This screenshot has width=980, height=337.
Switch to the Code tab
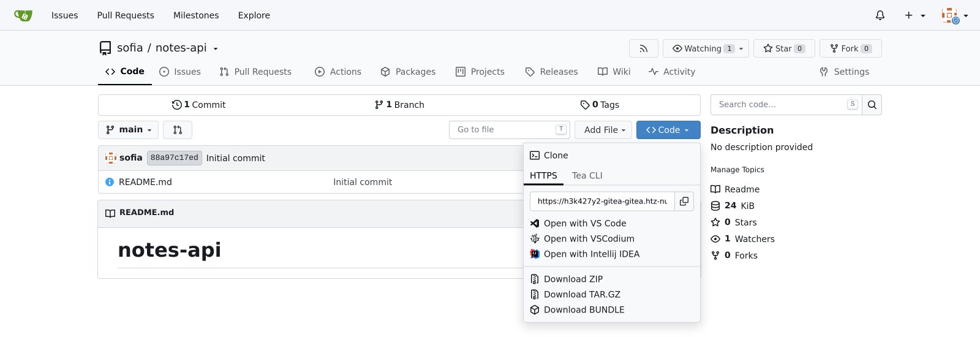[x=125, y=72]
